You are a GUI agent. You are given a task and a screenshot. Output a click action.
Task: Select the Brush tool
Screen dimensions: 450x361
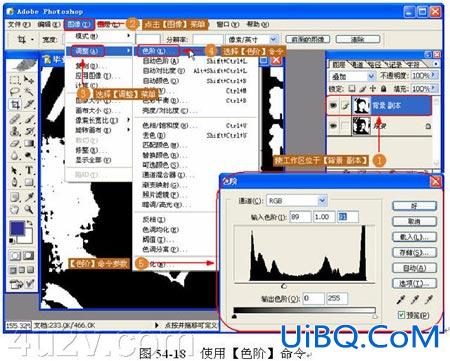click(x=29, y=119)
